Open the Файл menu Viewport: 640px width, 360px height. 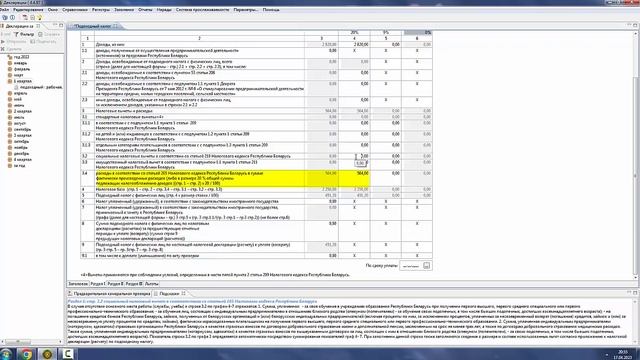(x=4, y=9)
